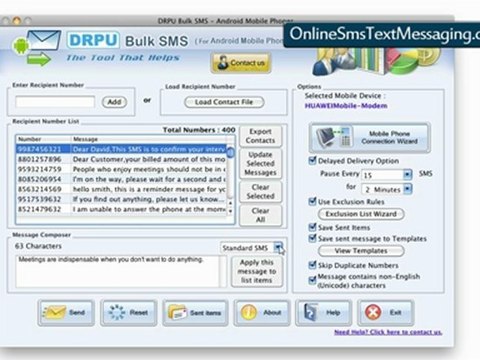The width and height of the screenshot is (480, 360).
Task: Click Apply this message to list items
Action: point(257,271)
